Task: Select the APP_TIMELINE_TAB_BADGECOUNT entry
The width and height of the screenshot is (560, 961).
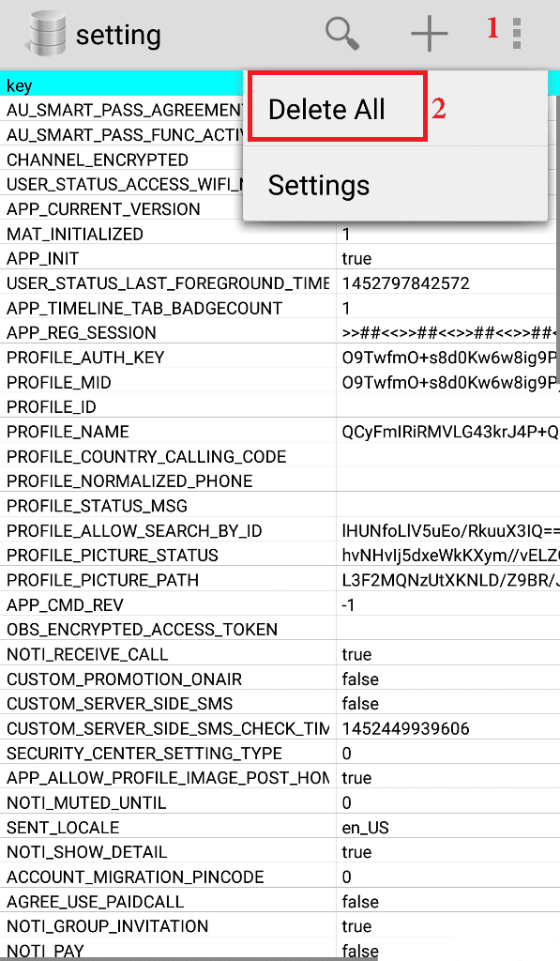Action: point(113,308)
